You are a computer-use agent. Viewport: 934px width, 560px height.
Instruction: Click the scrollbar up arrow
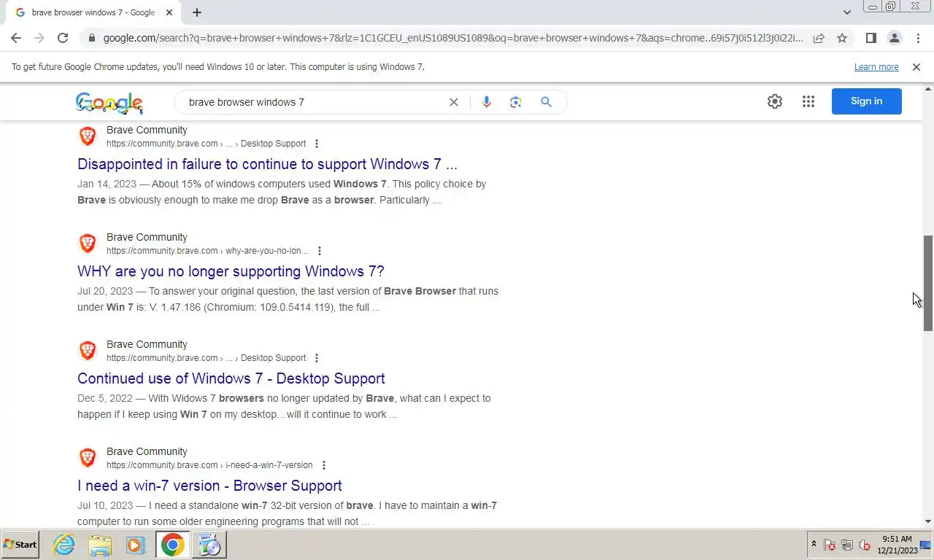928,87
